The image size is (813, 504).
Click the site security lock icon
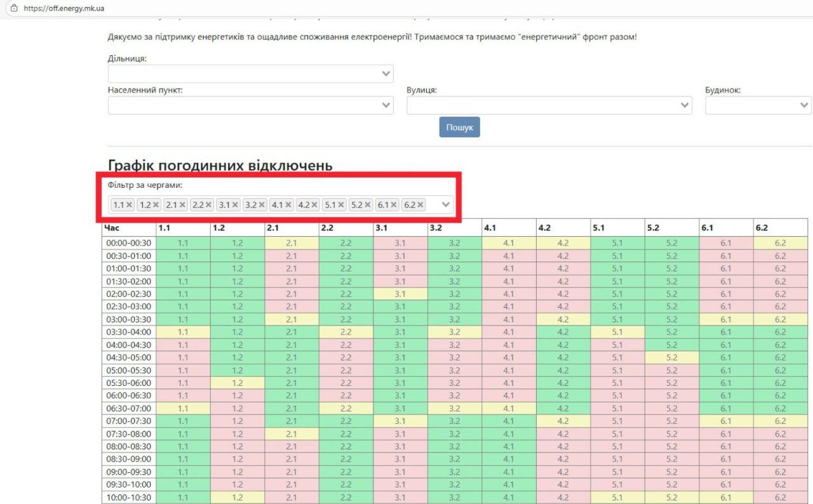[13, 8]
